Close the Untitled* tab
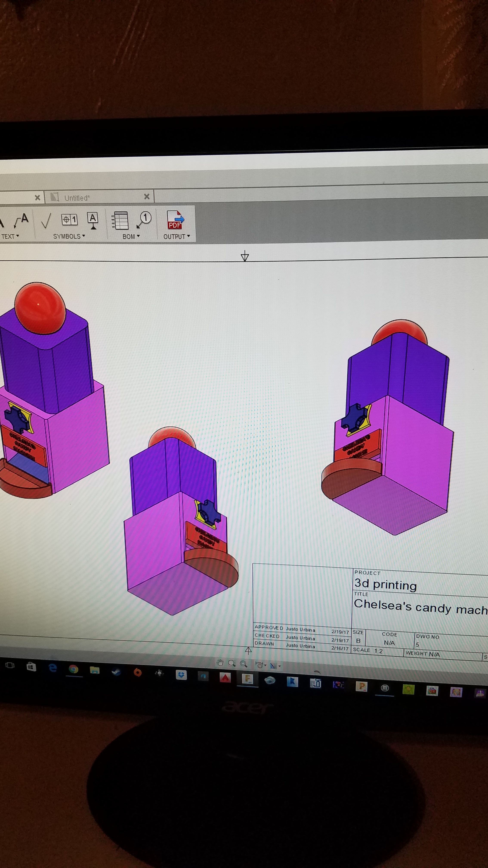Image resolution: width=488 pixels, height=868 pixels. click(x=147, y=197)
